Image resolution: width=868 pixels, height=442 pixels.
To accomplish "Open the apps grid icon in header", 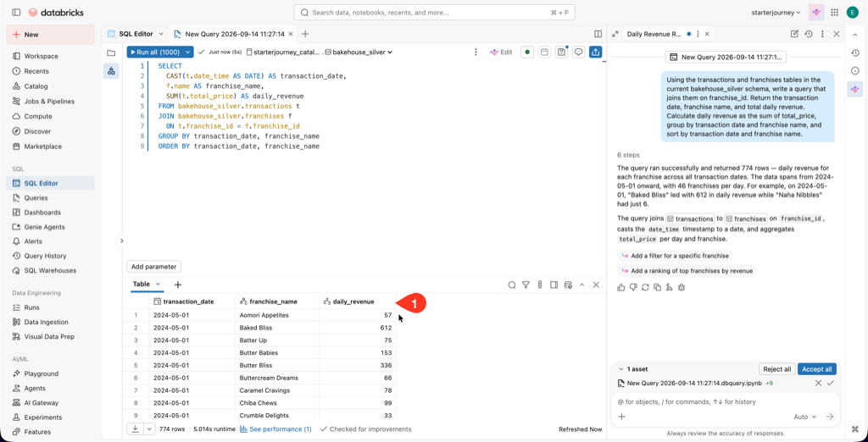I will click(834, 12).
